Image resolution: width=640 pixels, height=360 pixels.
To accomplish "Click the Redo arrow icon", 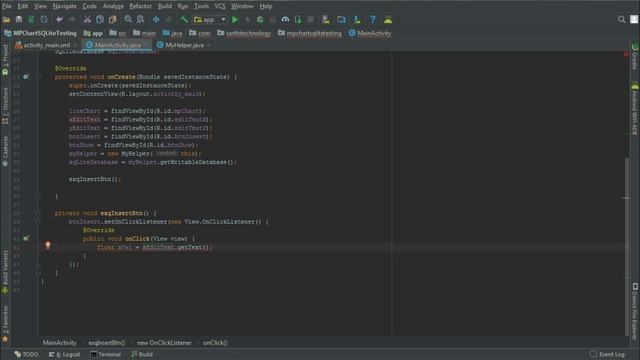I will pyautogui.click(x=72, y=20).
